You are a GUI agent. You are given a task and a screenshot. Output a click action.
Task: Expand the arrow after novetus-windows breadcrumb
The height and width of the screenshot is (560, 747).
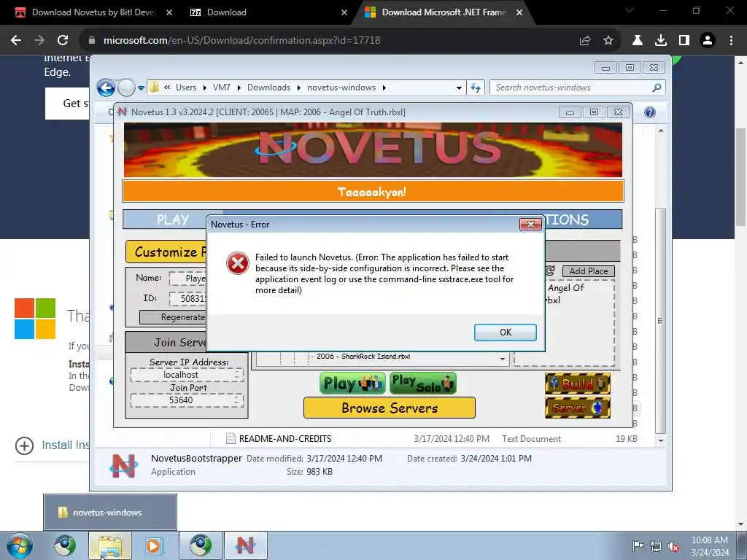(384, 87)
